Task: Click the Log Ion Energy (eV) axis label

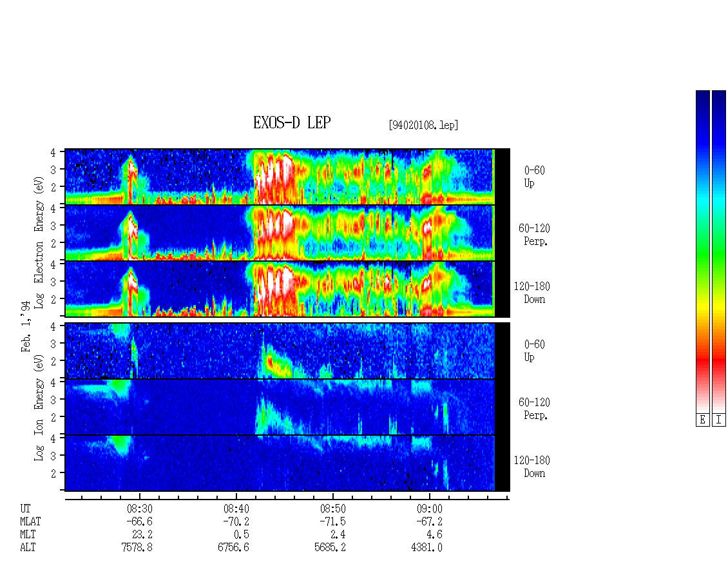Action: pyautogui.click(x=39, y=408)
